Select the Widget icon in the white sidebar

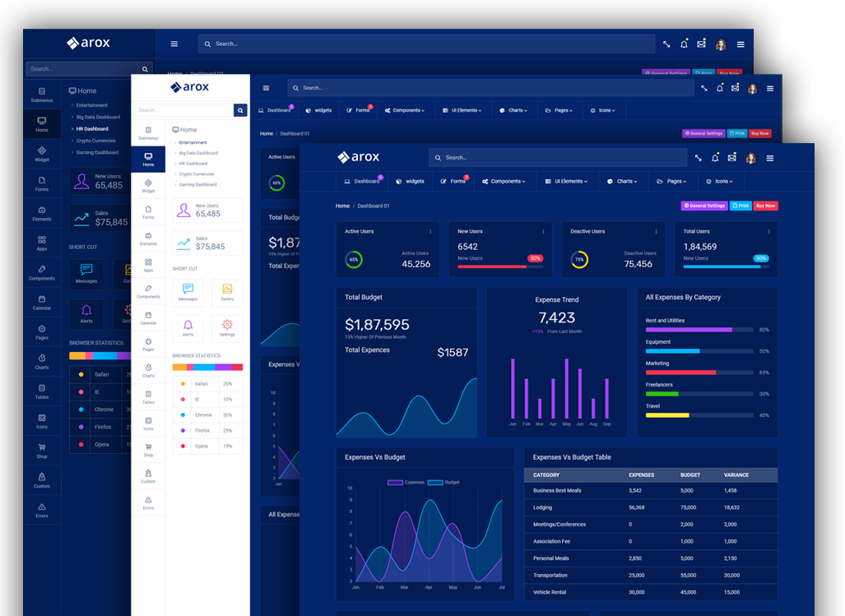[x=148, y=186]
